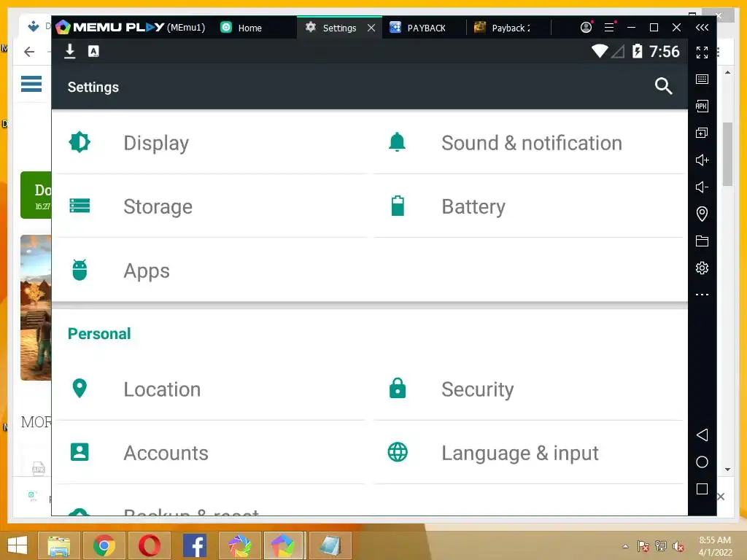Open hamburger menu on background webpage

(x=31, y=84)
